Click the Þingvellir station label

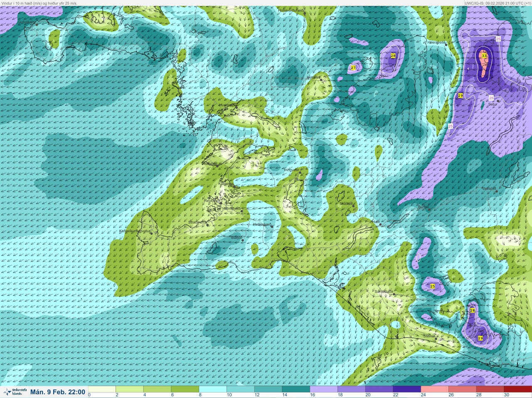(291, 170)
